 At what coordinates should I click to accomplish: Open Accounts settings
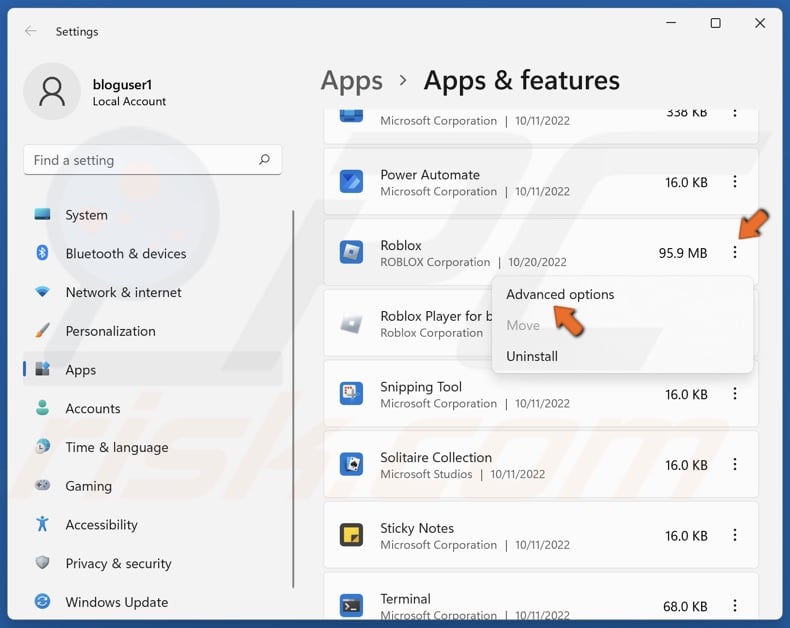(x=152, y=408)
